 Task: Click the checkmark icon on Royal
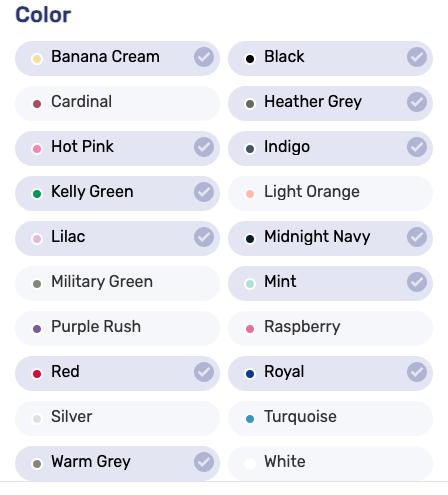coord(417,372)
